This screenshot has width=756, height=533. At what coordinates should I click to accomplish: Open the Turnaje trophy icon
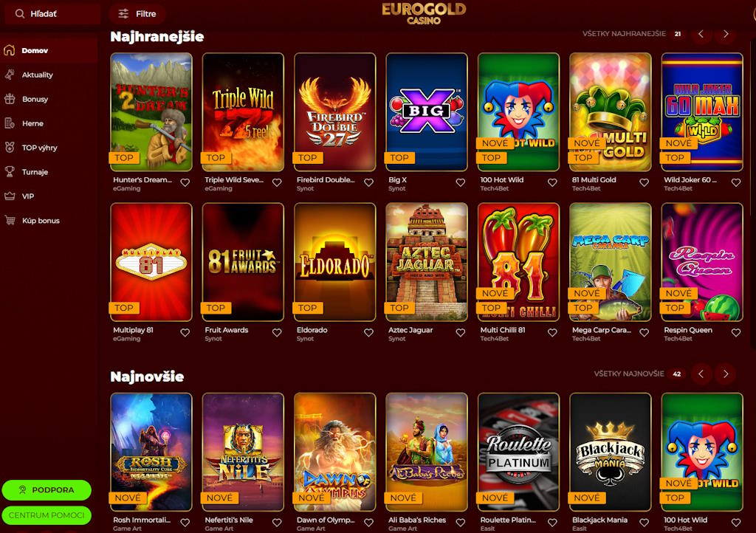point(10,171)
